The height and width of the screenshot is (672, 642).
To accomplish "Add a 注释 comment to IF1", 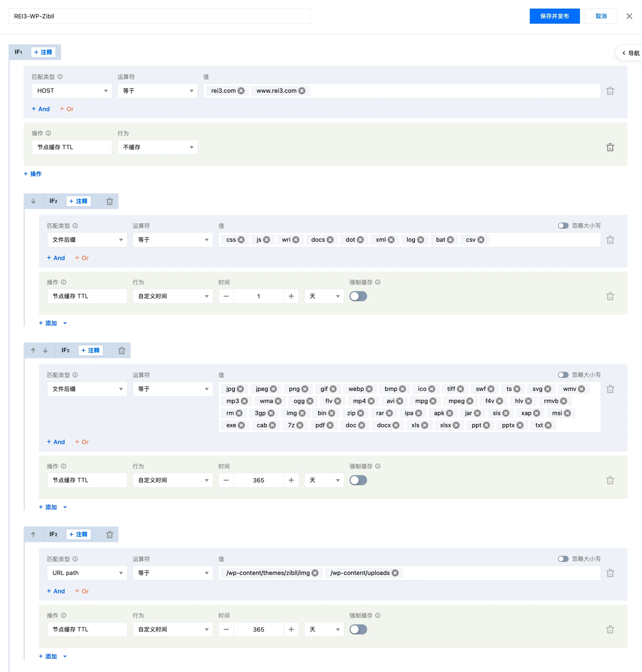I will click(x=43, y=52).
